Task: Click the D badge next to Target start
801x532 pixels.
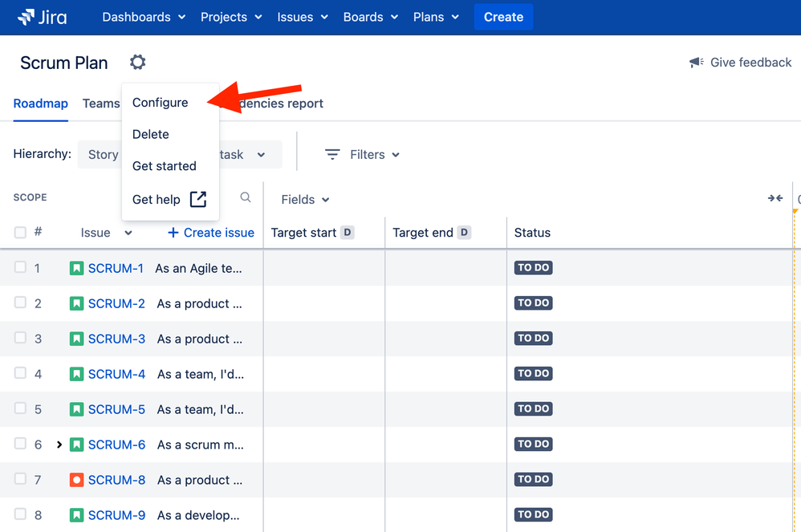Action: point(348,233)
